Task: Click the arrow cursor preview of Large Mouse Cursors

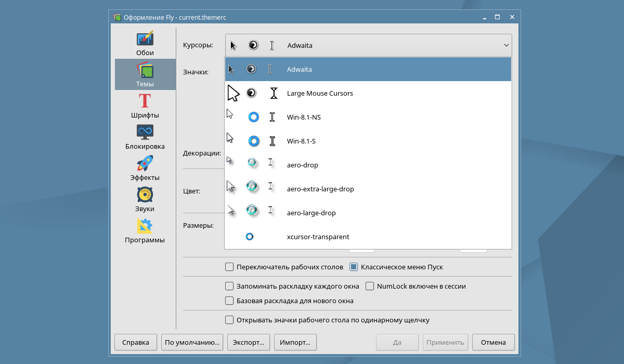Action: (x=233, y=94)
